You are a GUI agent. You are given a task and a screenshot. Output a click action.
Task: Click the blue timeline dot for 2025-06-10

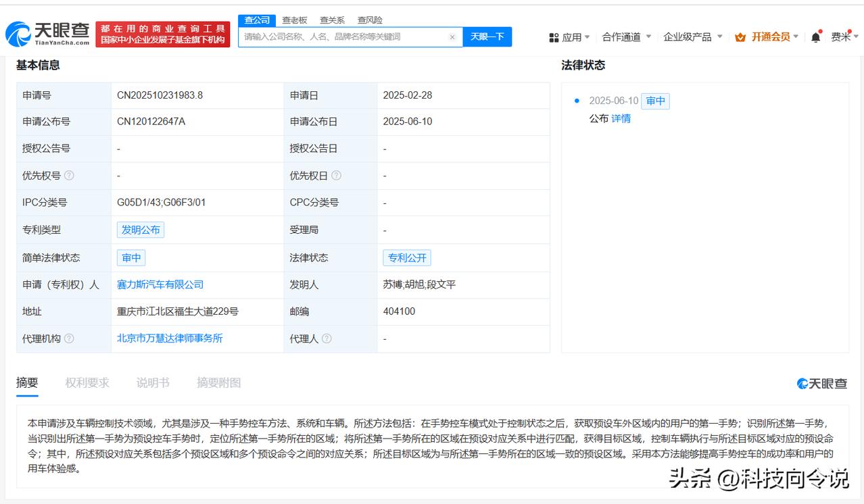click(577, 101)
